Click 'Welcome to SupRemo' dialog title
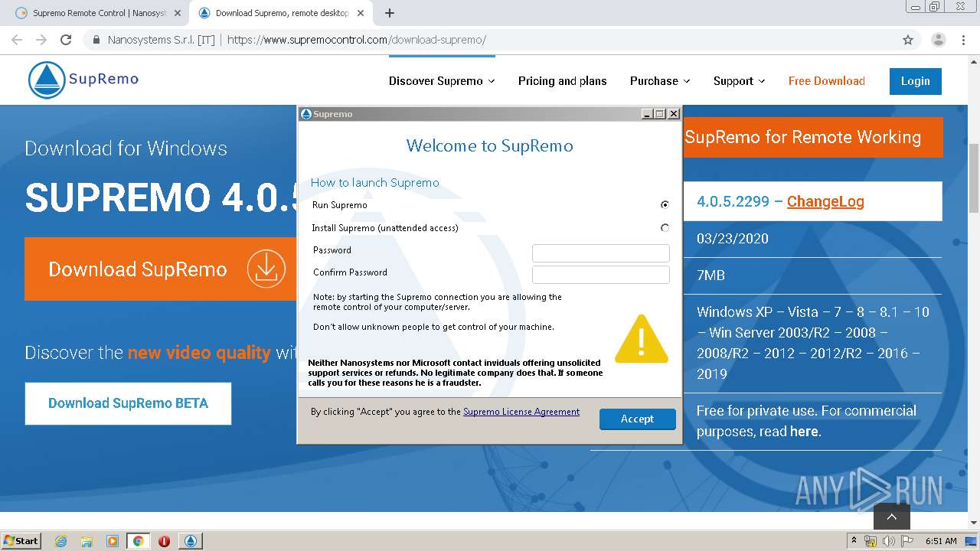This screenshot has width=980, height=551. click(489, 145)
